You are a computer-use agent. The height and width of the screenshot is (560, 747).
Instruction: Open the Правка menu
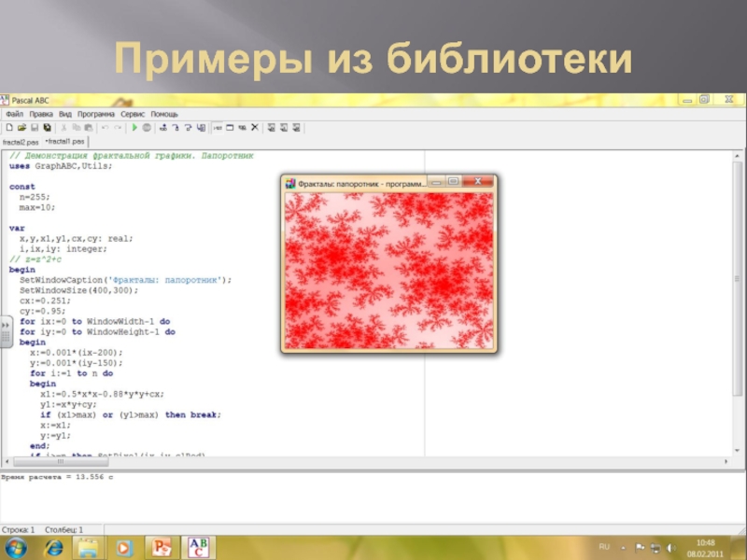coord(40,114)
